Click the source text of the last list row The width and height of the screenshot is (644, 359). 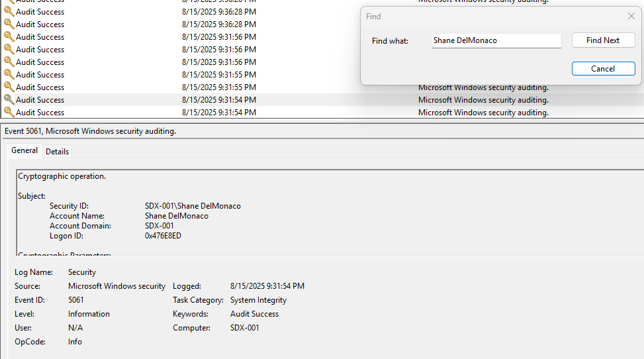point(483,113)
